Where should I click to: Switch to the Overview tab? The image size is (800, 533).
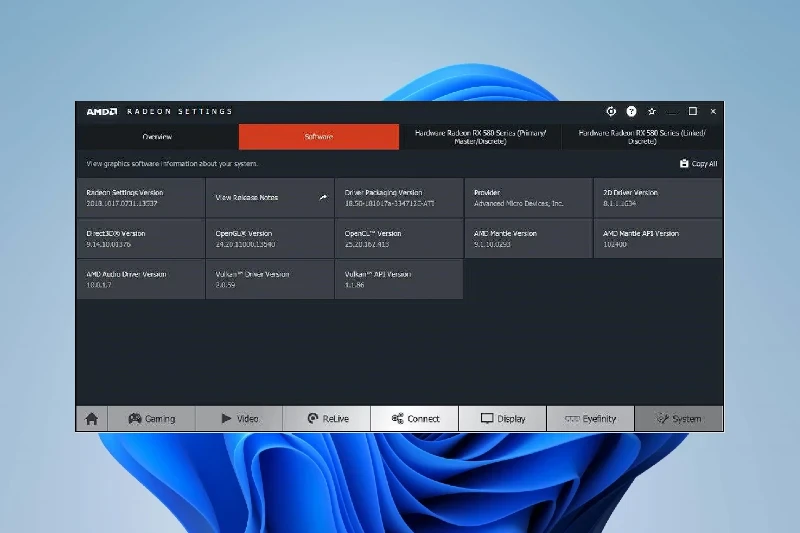pos(157,137)
